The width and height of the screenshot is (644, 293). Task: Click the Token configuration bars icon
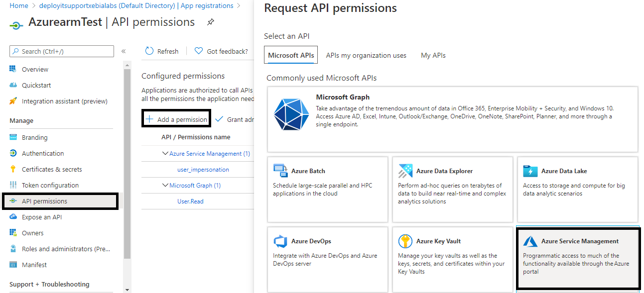[x=13, y=185]
